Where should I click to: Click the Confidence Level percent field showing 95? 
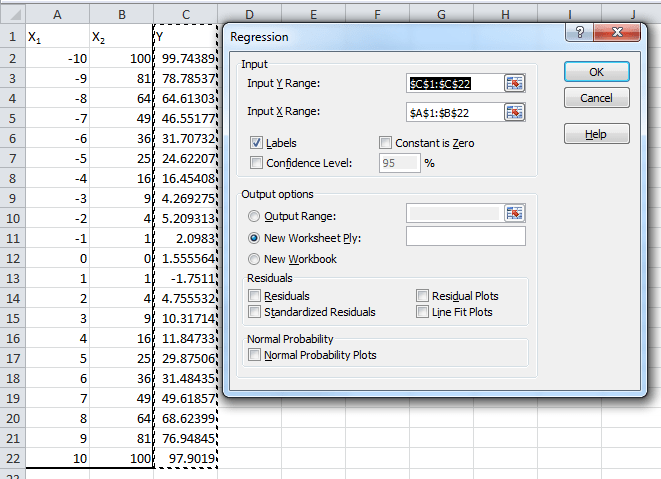tap(399, 163)
